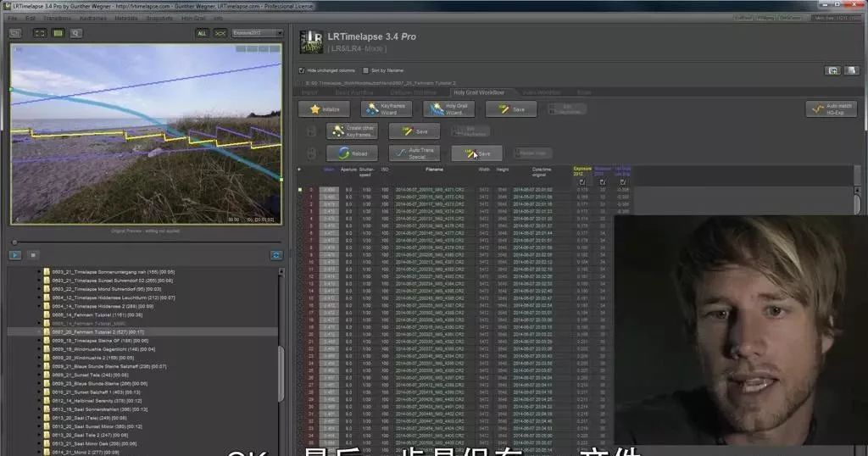The image size is (868, 456).
Task: Open the Keyframes menu
Action: (x=93, y=18)
